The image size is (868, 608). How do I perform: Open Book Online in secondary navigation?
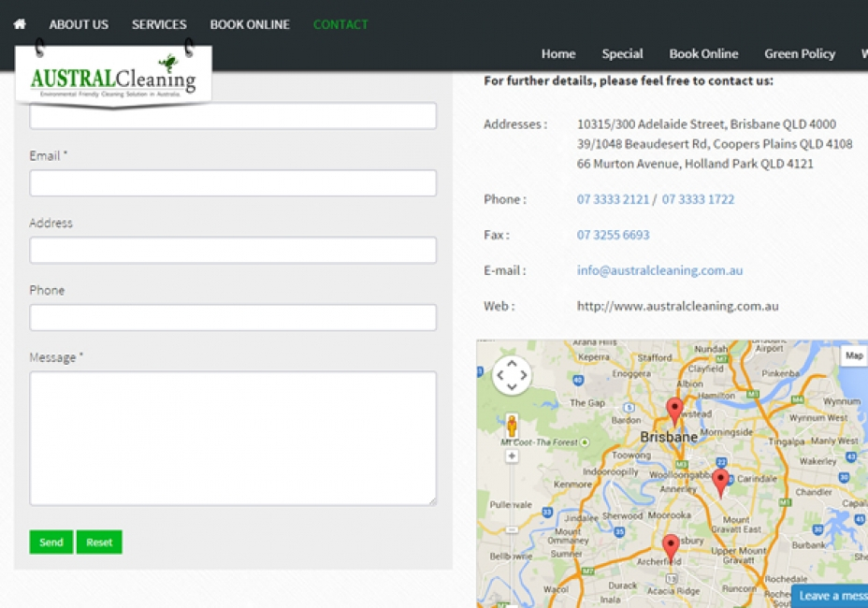(703, 53)
